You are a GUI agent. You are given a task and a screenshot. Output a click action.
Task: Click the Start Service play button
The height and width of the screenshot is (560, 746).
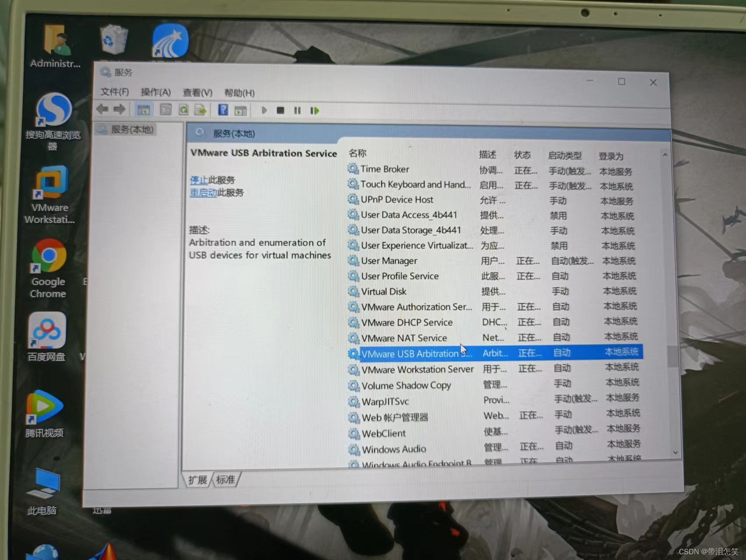pyautogui.click(x=264, y=110)
